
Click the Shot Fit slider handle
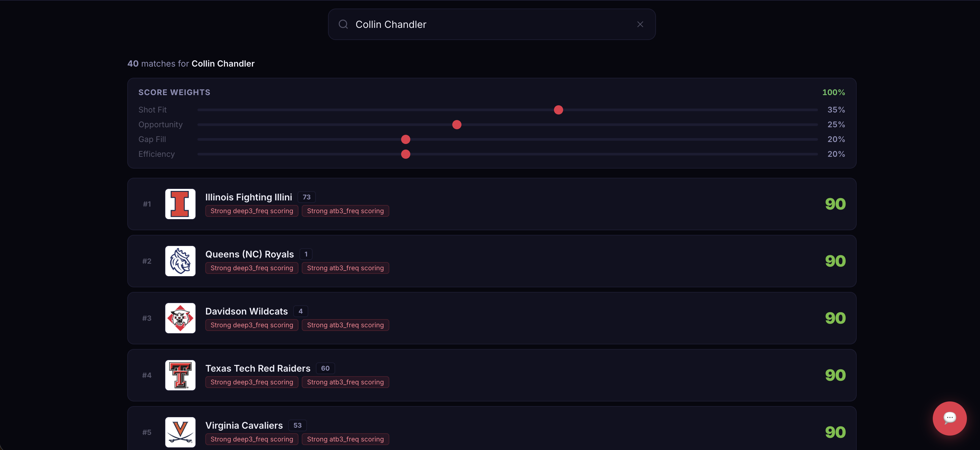558,110
